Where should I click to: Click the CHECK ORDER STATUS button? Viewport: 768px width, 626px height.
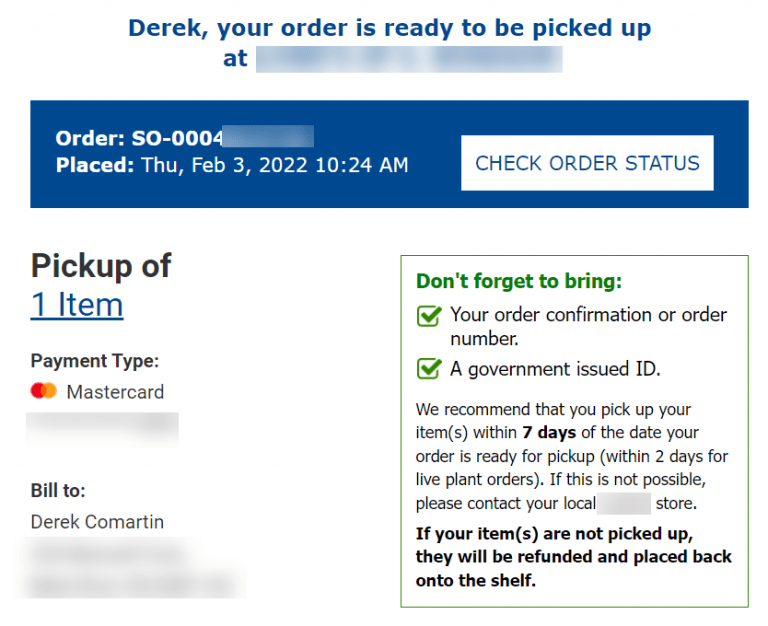coord(587,163)
